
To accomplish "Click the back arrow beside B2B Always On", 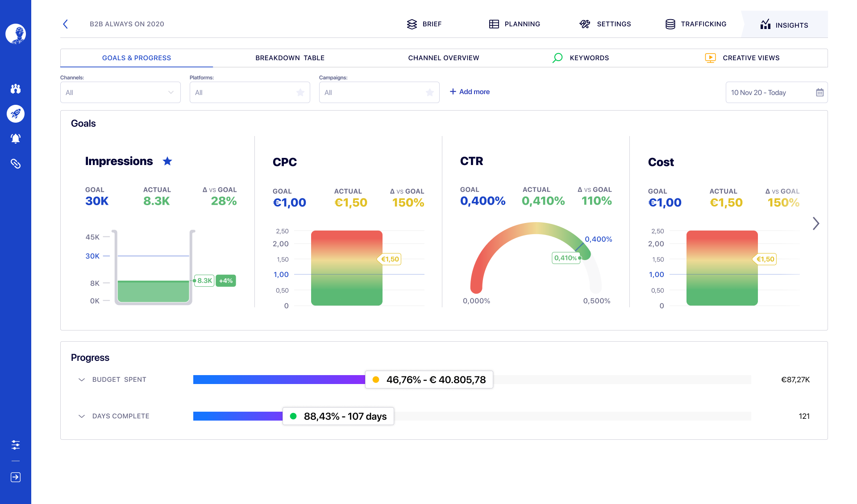I will point(66,24).
